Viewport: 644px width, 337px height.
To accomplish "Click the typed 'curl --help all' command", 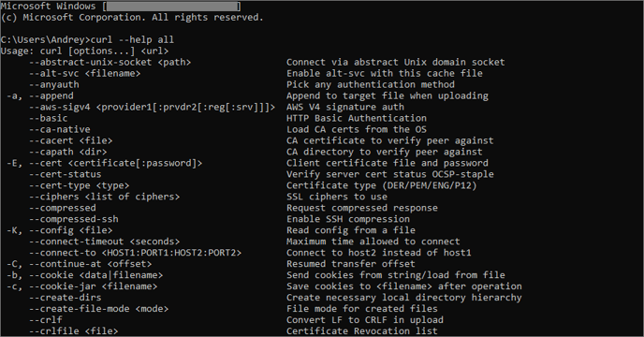I will click(x=132, y=40).
